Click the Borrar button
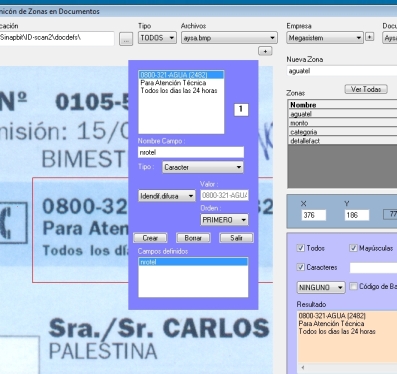 click(193, 238)
